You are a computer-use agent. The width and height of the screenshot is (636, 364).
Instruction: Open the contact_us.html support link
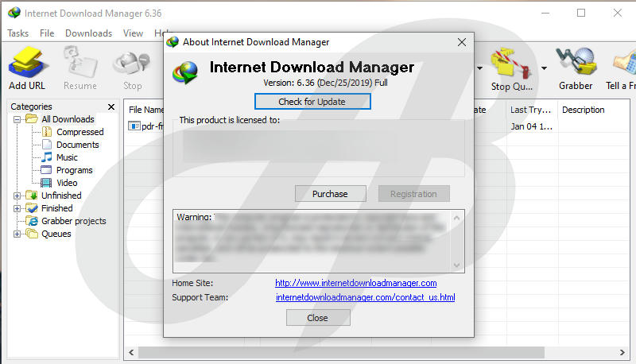coord(365,297)
